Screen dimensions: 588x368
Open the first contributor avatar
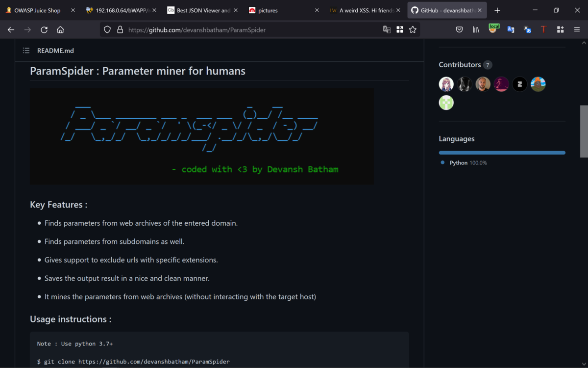(446, 84)
